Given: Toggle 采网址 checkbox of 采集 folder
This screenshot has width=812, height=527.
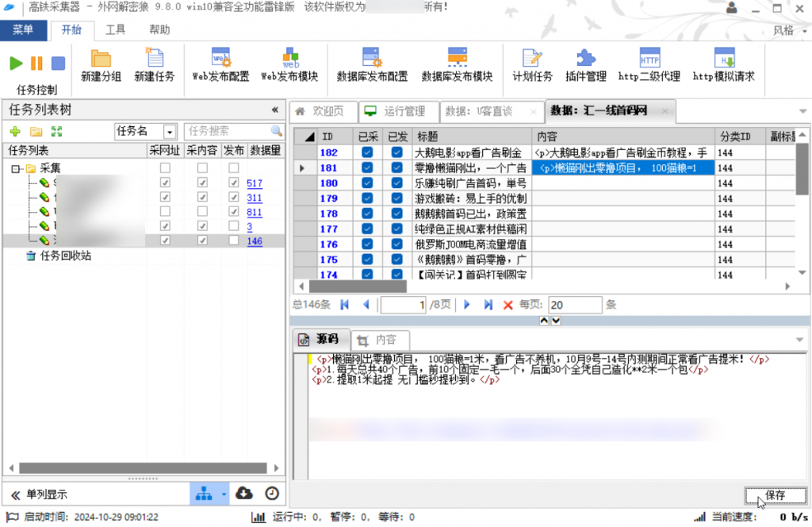Looking at the screenshot, I should coord(165,168).
